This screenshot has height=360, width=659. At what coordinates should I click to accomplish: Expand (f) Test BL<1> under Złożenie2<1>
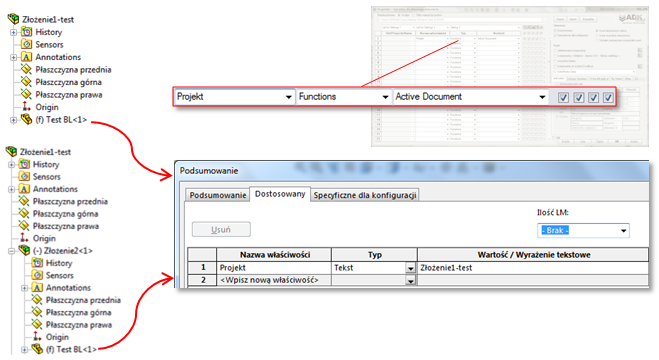(x=24, y=349)
